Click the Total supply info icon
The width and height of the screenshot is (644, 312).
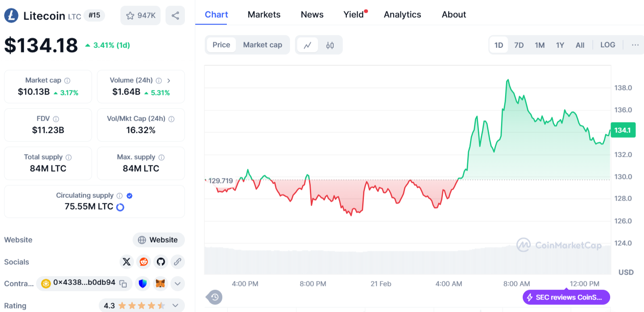69,157
